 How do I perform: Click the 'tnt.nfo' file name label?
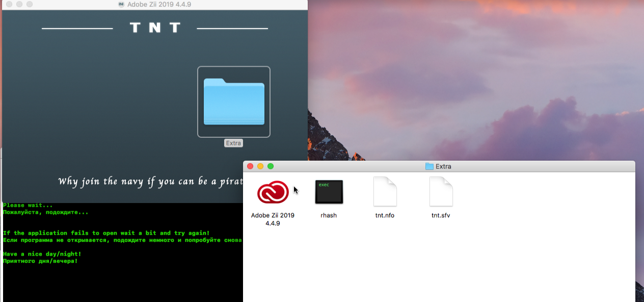coord(385,215)
